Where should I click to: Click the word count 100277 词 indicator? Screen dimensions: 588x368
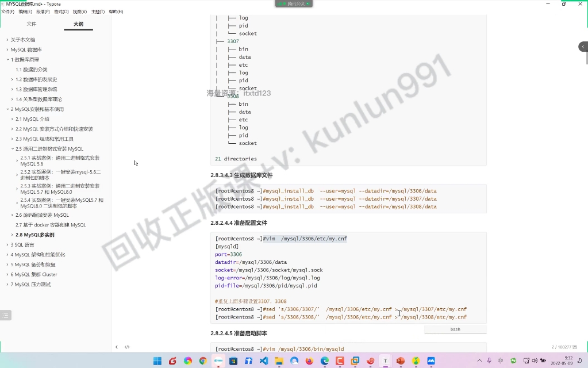564,347
